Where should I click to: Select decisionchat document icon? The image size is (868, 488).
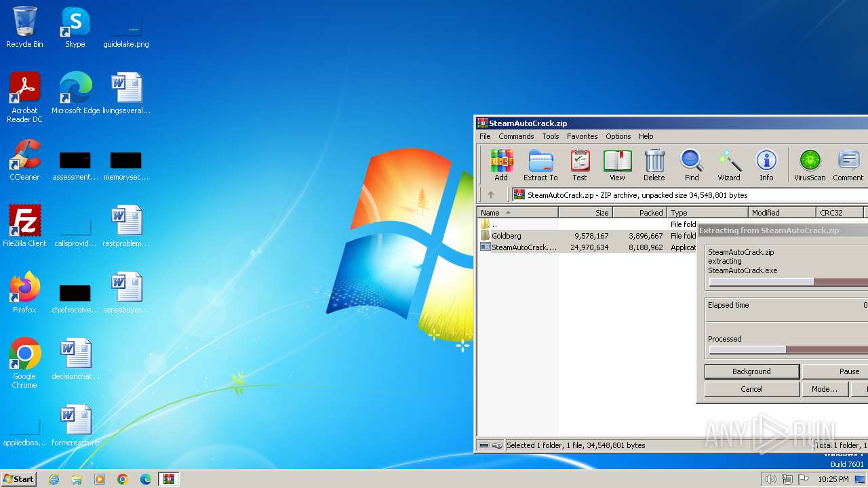[x=75, y=359]
